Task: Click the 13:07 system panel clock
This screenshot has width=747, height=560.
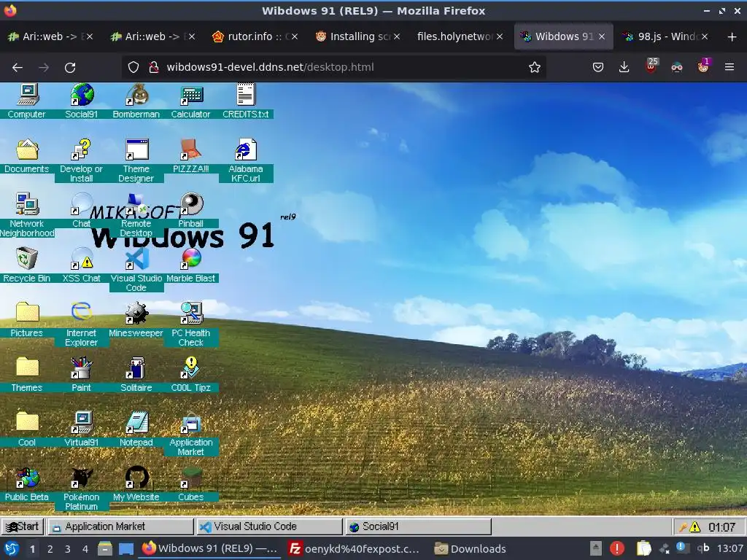Action: tap(729, 548)
